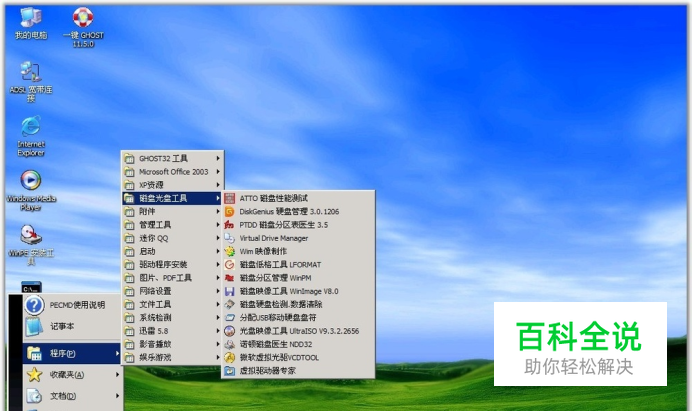Start PTDD 磁盘分区表医生 3.5

[x=298, y=225]
